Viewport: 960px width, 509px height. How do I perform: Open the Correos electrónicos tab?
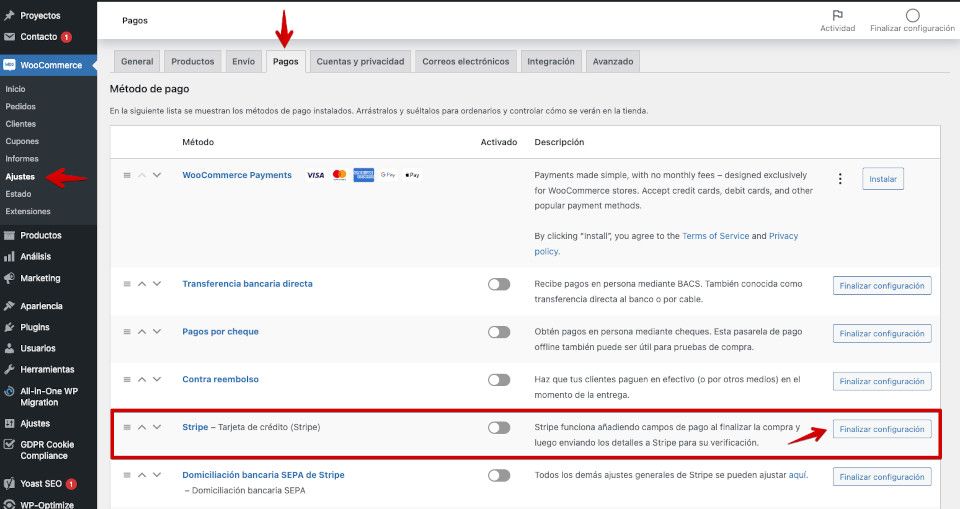466,61
